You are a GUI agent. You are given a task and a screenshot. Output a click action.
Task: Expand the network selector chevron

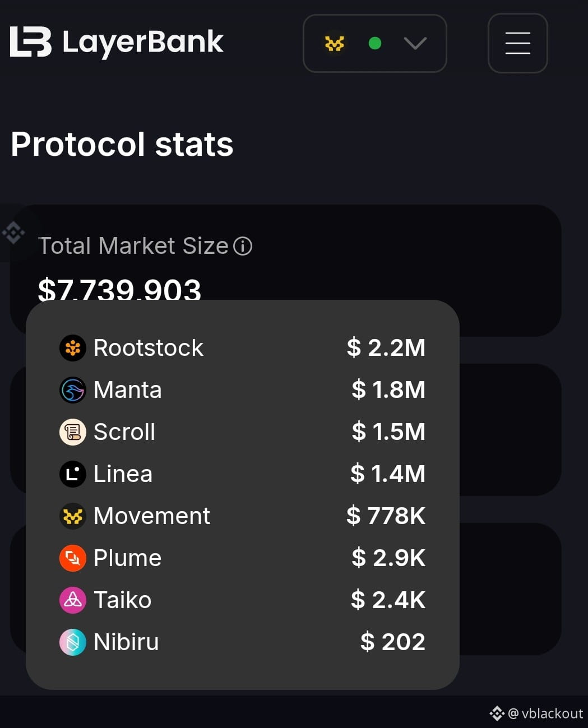415,43
